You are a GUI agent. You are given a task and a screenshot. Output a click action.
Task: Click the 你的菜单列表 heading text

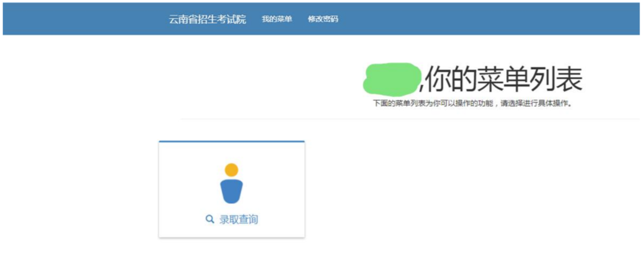[503, 79]
